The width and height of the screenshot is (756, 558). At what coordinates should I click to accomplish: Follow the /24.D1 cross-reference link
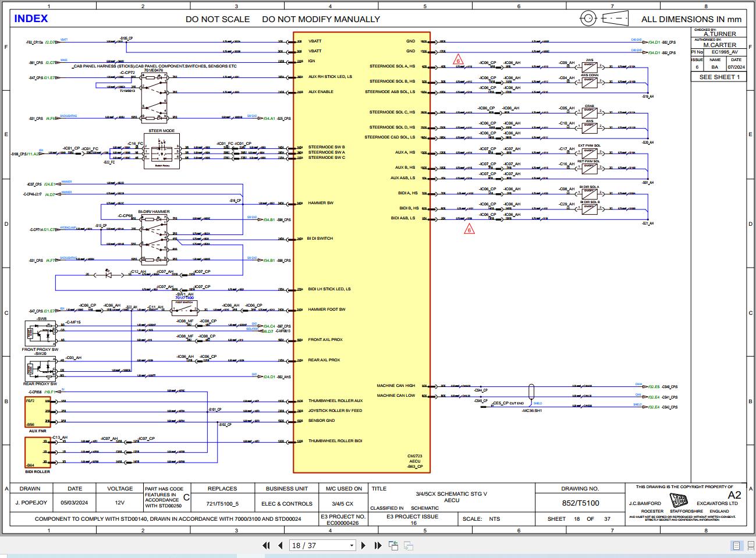tap(269, 377)
